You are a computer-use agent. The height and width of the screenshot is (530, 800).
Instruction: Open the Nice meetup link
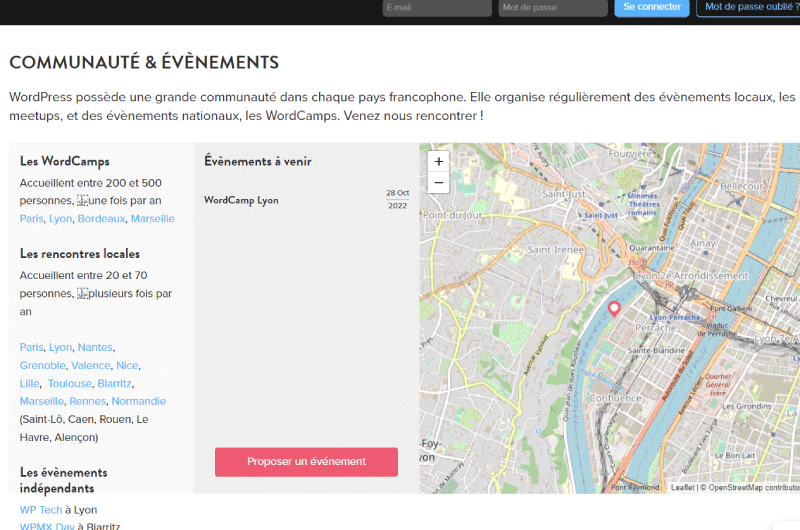coord(127,365)
